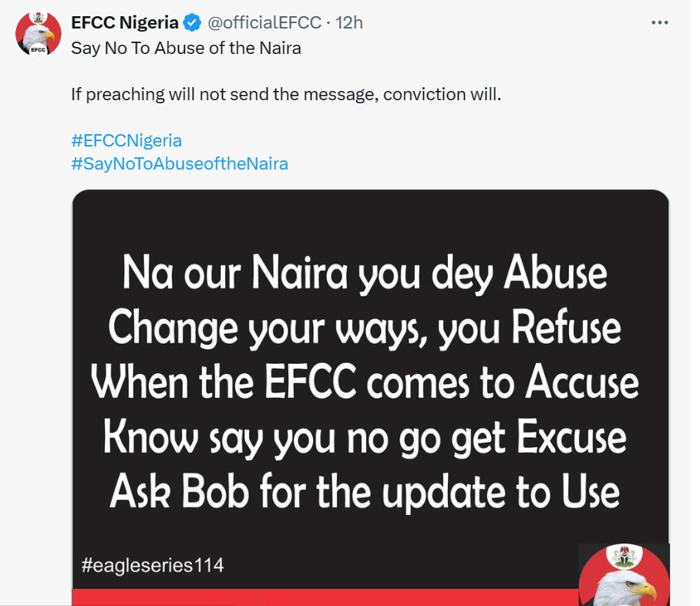Click the line "Ask Bob for the update to Use"
This screenshot has height=606, width=700.
pos(365,490)
